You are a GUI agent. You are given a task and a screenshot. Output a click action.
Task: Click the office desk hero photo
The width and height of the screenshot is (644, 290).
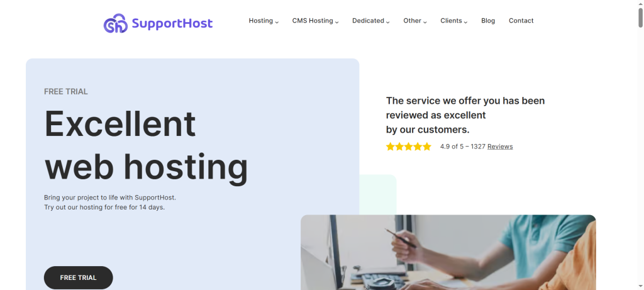click(448, 252)
